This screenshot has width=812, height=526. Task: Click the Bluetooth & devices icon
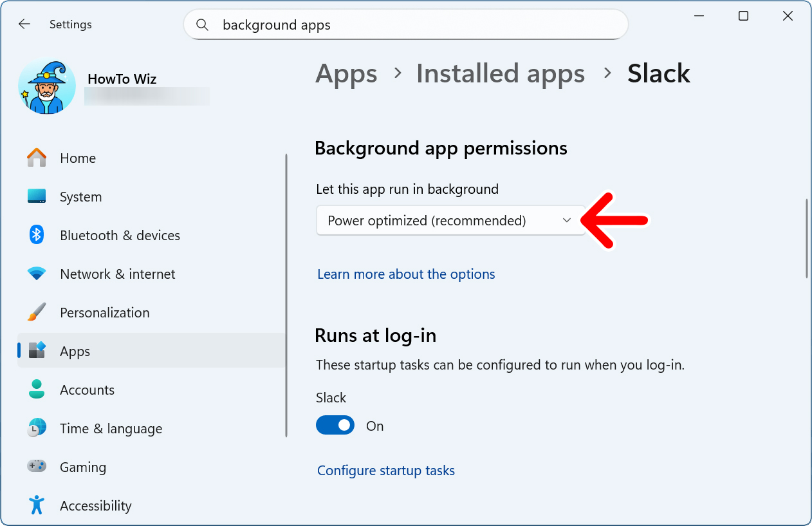coord(37,235)
